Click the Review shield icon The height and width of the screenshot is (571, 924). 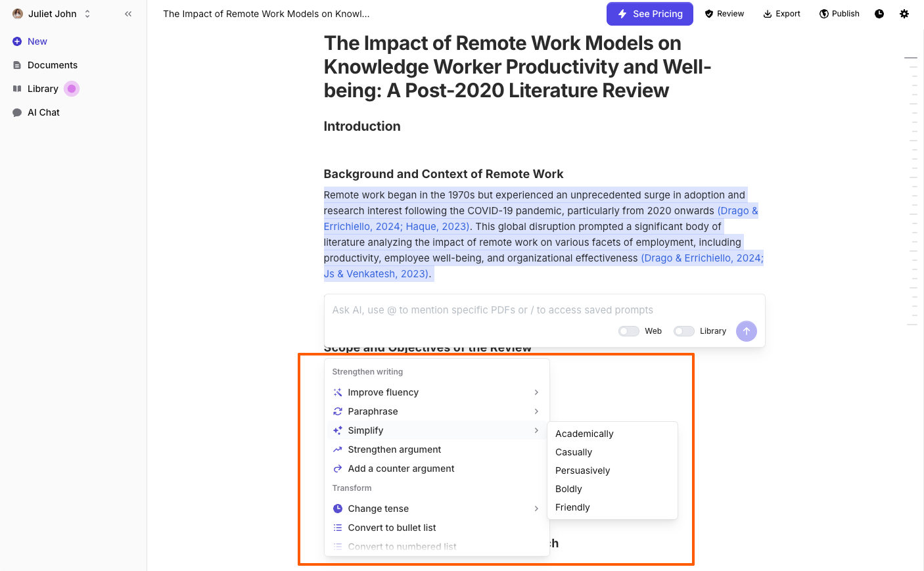(708, 13)
